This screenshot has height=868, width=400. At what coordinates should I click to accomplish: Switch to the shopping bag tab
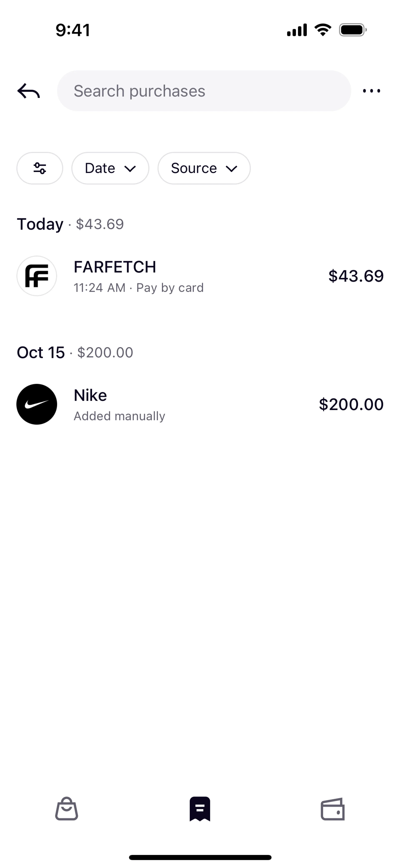click(x=67, y=809)
